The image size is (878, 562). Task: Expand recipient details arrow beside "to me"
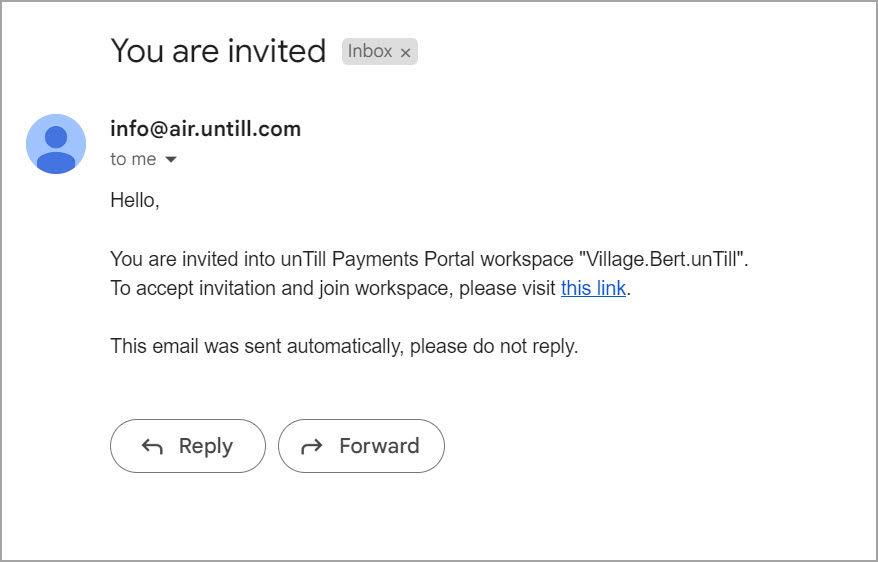[x=170, y=160]
